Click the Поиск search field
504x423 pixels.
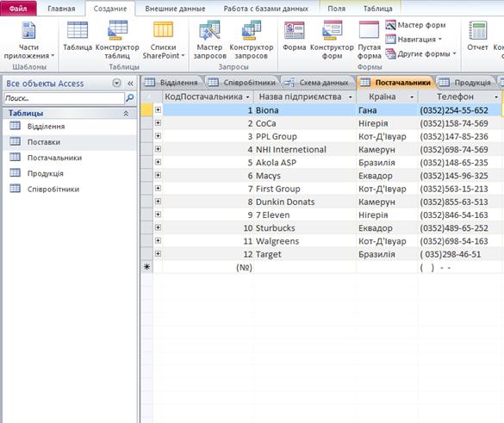64,98
